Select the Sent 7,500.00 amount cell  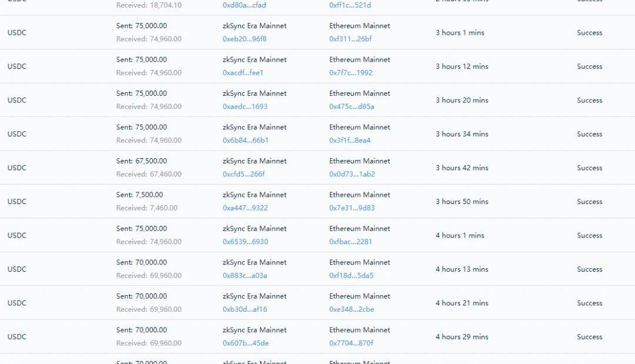pyautogui.click(x=139, y=195)
